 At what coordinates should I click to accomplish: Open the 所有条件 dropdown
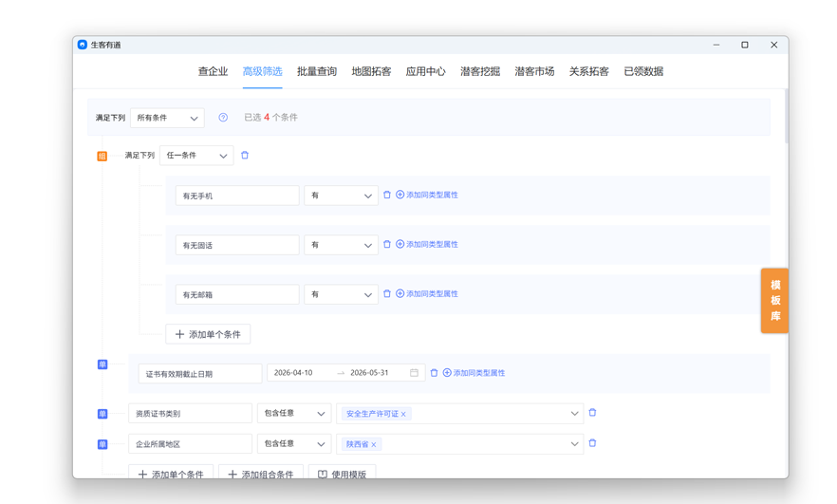(x=167, y=118)
